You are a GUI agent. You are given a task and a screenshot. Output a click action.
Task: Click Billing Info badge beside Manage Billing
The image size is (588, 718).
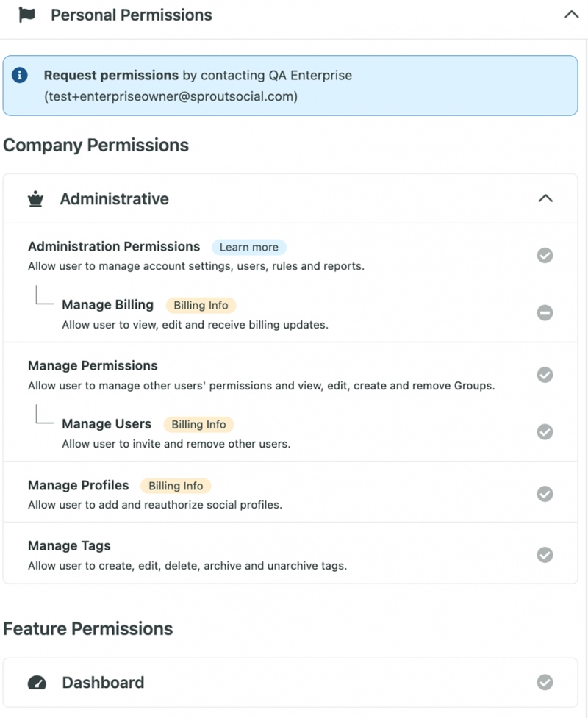click(201, 306)
